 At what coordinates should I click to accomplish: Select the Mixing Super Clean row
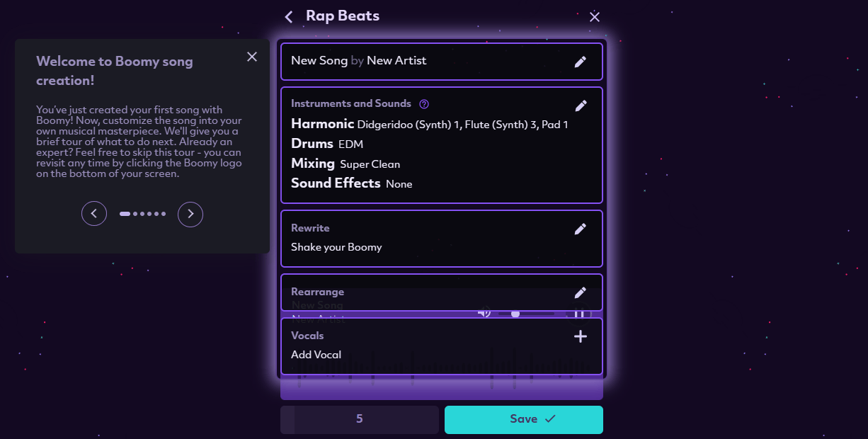click(x=346, y=164)
